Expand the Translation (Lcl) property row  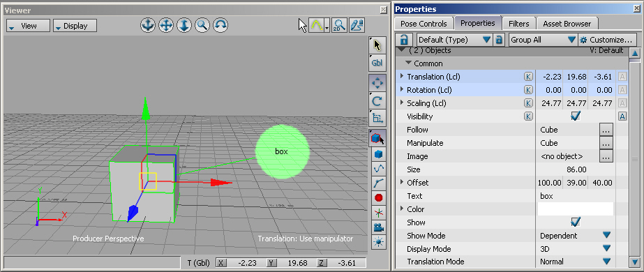(x=402, y=76)
